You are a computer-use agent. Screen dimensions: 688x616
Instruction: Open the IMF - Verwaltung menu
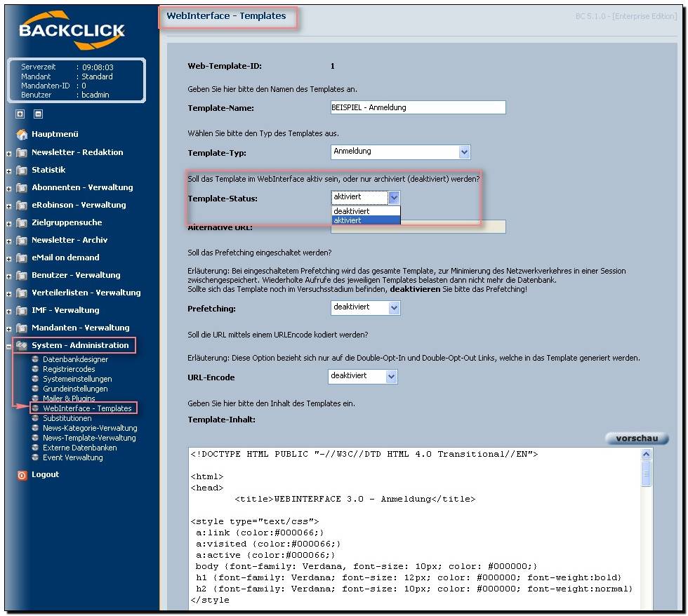pyautogui.click(x=65, y=310)
